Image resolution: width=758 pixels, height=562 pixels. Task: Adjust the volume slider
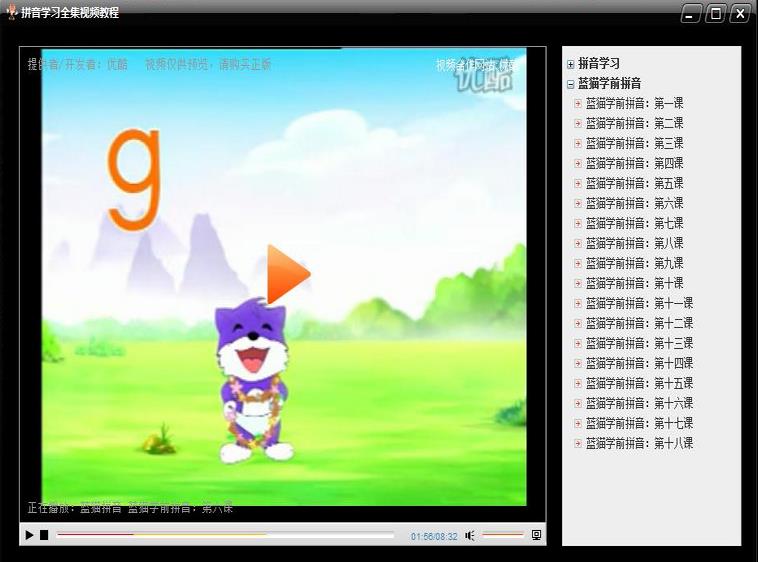coord(502,535)
